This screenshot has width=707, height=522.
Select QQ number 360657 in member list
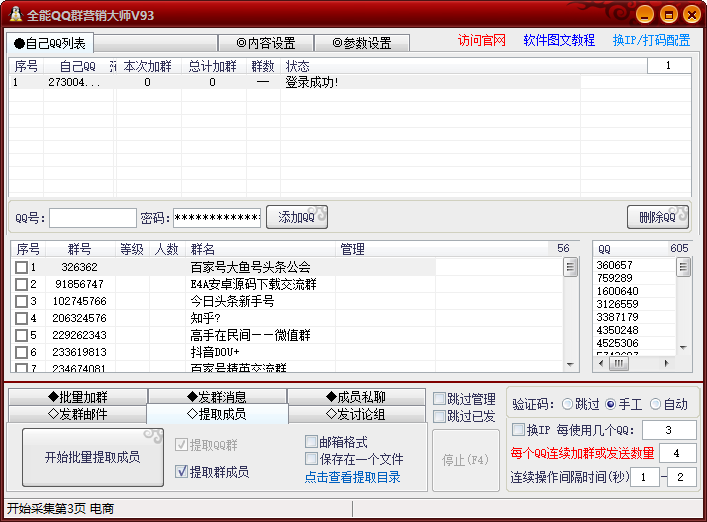pyautogui.click(x=615, y=265)
